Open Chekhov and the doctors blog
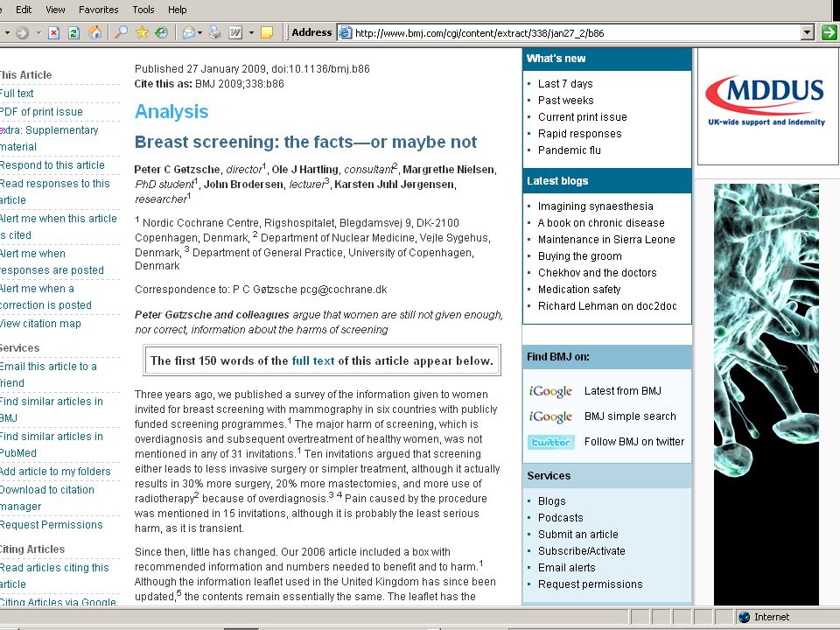 pos(598,273)
